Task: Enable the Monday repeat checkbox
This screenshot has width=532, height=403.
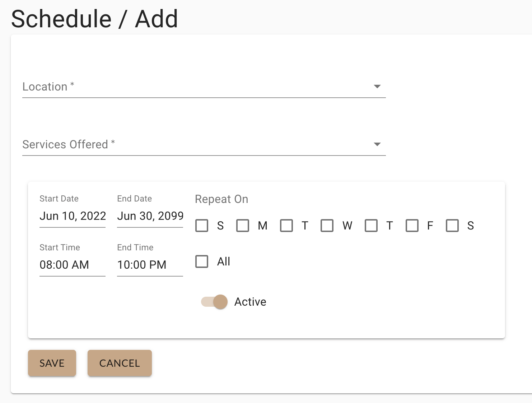Action: click(x=243, y=226)
